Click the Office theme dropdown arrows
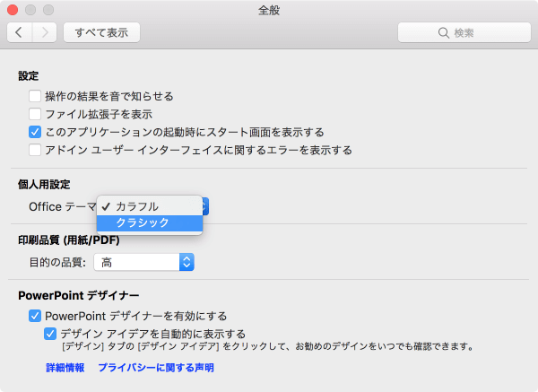The image size is (538, 392). click(x=204, y=206)
